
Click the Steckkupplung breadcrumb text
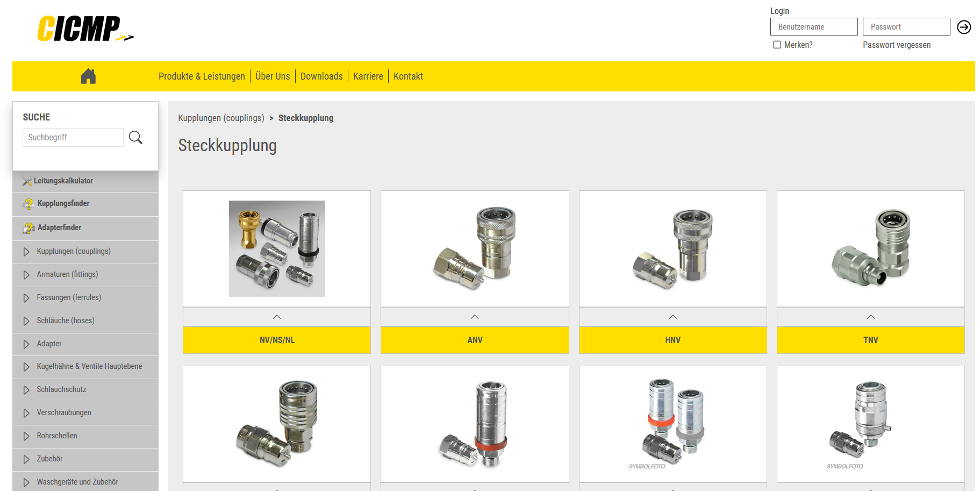[x=306, y=118]
